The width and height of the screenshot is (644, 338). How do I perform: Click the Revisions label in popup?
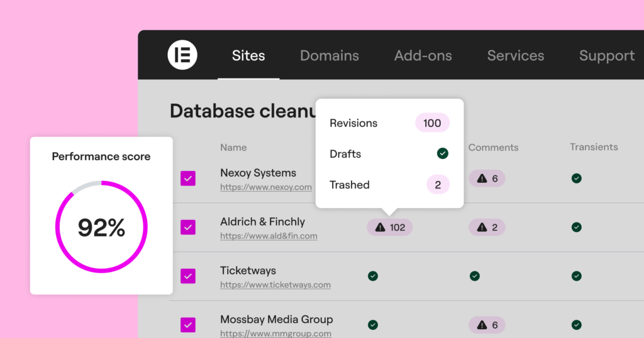coord(353,123)
